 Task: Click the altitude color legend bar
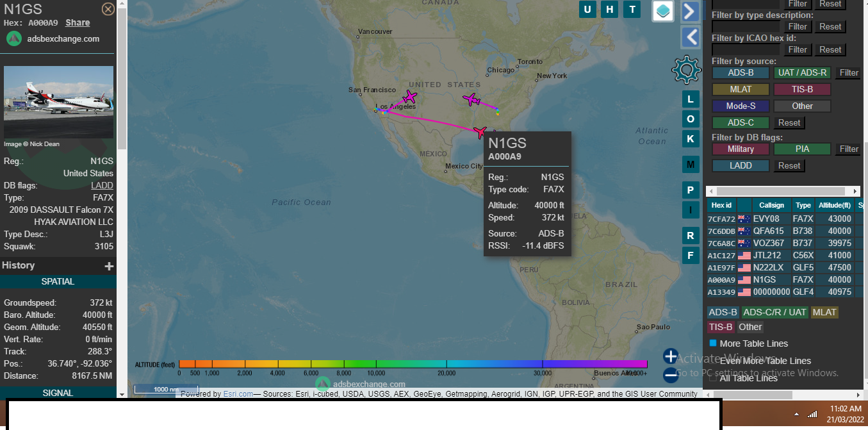coord(413,364)
